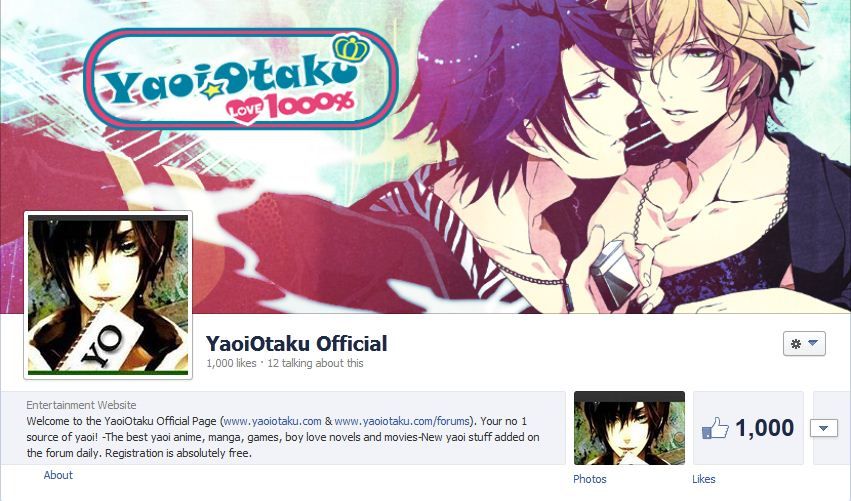Click the YaoiOtaku Official page title
The height and width of the screenshot is (501, 851).
[296, 344]
